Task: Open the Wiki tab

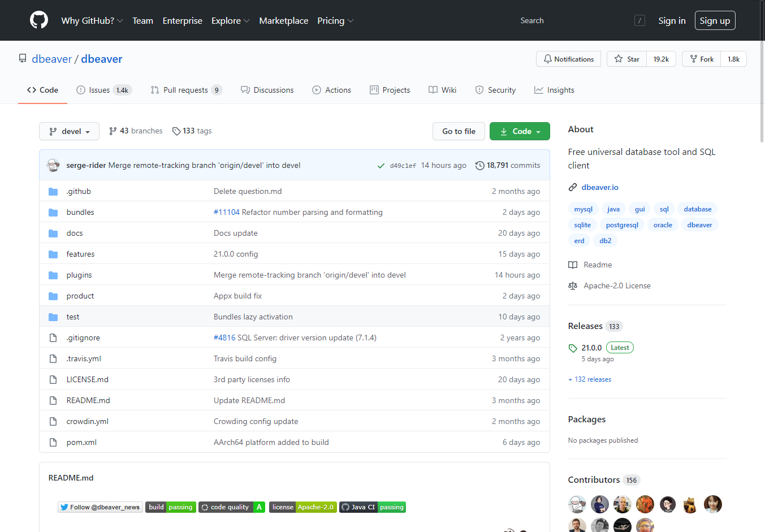Action: (x=443, y=90)
